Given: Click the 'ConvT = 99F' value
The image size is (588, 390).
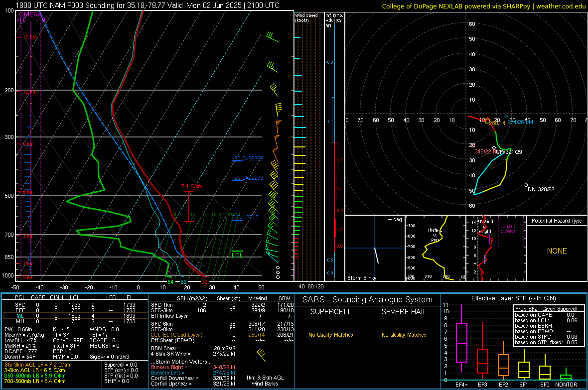Looking at the screenshot, I should click(x=67, y=341).
